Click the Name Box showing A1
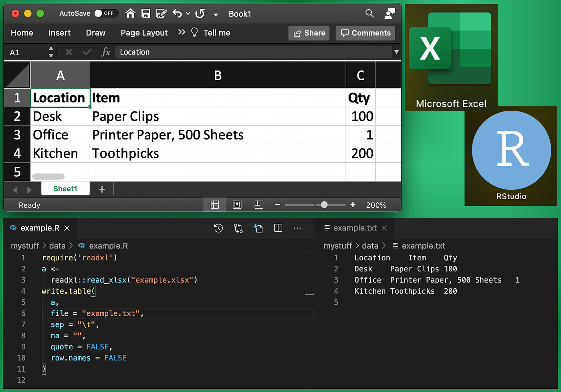 [x=26, y=52]
